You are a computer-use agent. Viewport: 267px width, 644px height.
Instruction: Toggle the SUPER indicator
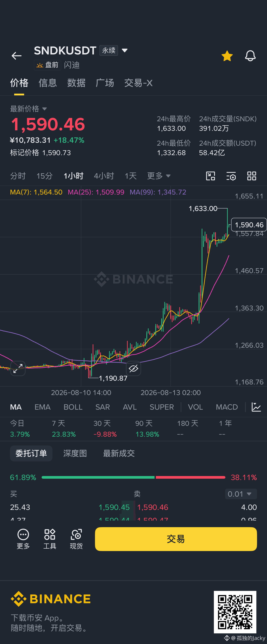(x=162, y=407)
